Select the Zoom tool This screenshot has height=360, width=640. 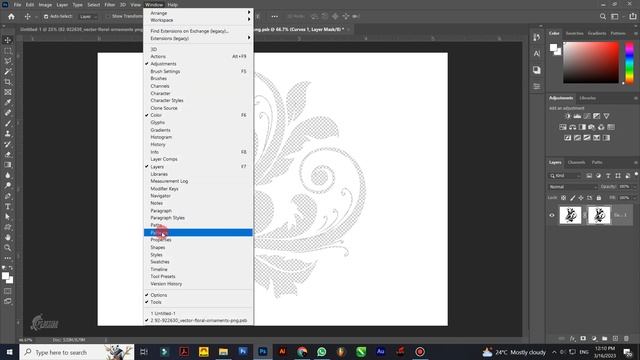(x=8, y=248)
